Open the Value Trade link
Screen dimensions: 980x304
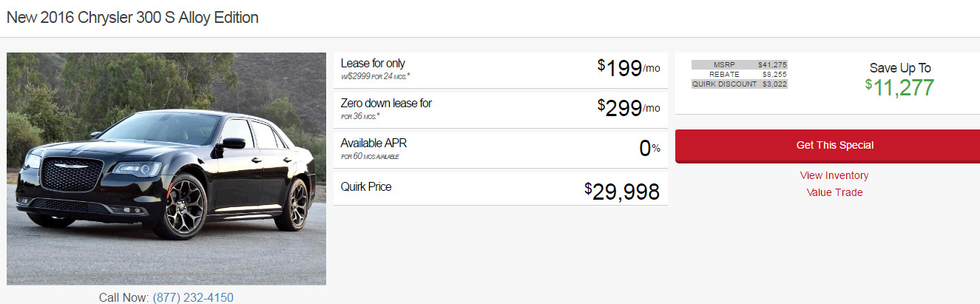coord(834,192)
